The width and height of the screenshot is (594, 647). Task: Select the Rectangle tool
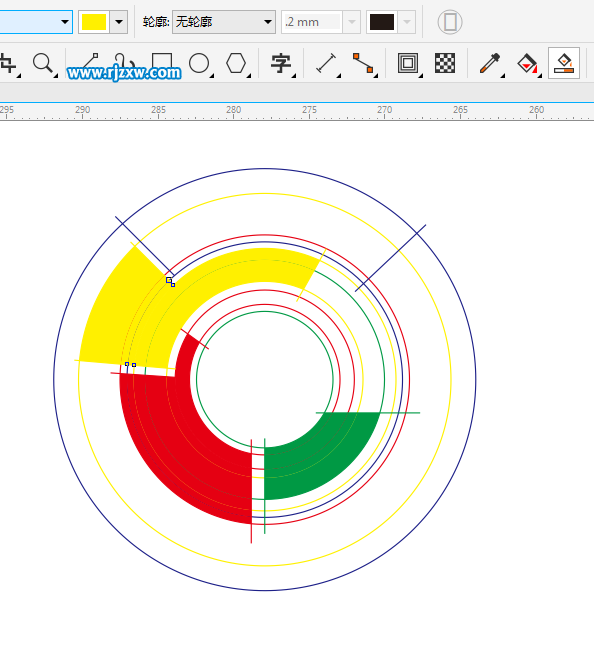(162, 63)
